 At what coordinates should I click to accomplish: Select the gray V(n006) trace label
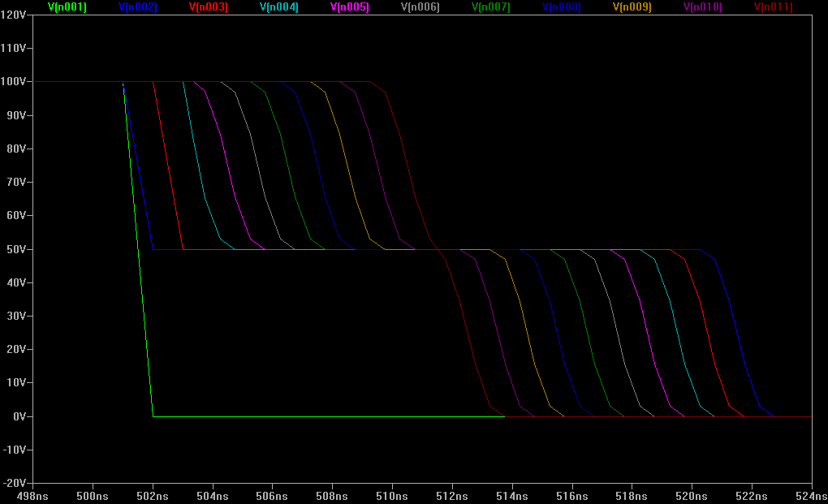(x=420, y=6)
